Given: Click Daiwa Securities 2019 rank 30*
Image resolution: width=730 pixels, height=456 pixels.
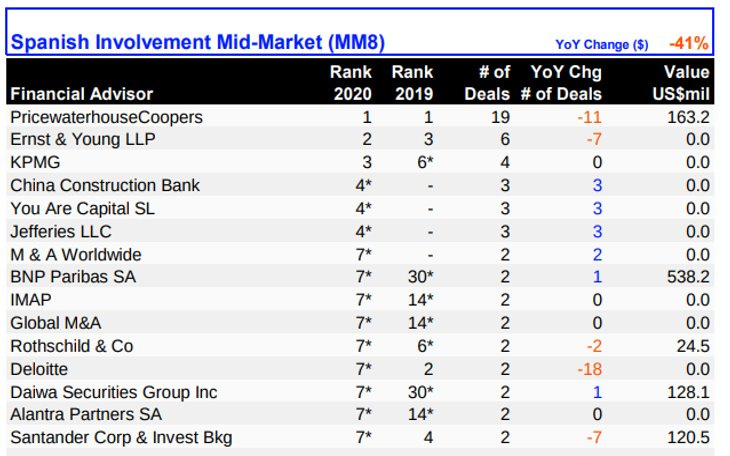Looking at the screenshot, I should point(420,392).
